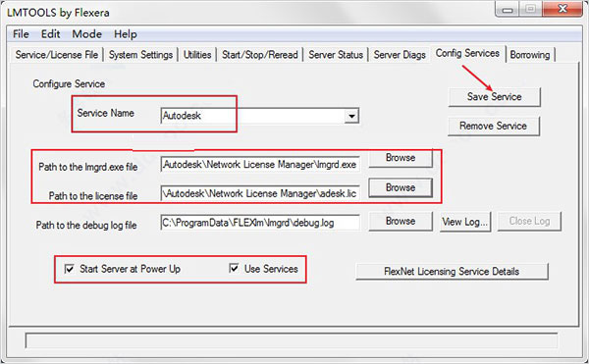Browse for the lmgrd.exe file
Image resolution: width=589 pixels, height=364 pixels.
click(x=401, y=158)
